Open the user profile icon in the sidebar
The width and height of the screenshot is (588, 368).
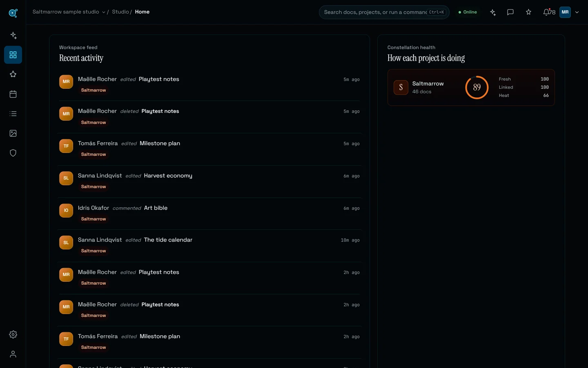13,354
